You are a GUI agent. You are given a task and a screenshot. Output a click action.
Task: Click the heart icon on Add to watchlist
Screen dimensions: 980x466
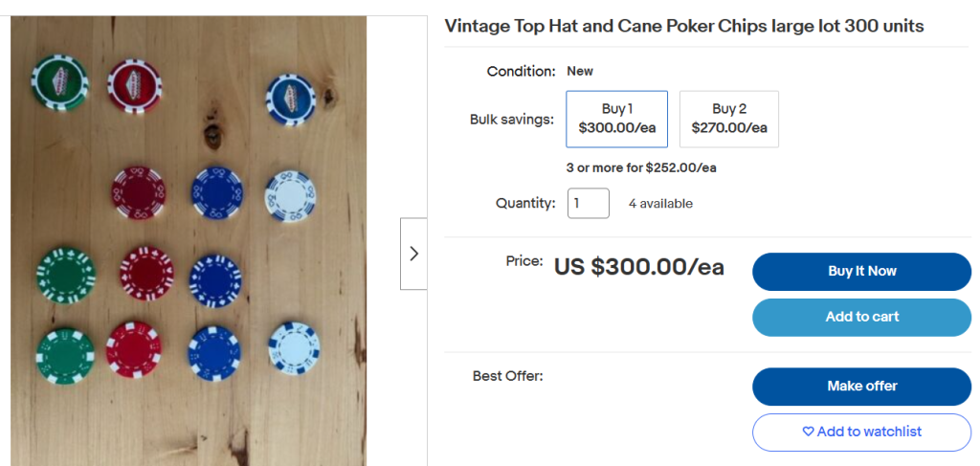pyautogui.click(x=808, y=432)
